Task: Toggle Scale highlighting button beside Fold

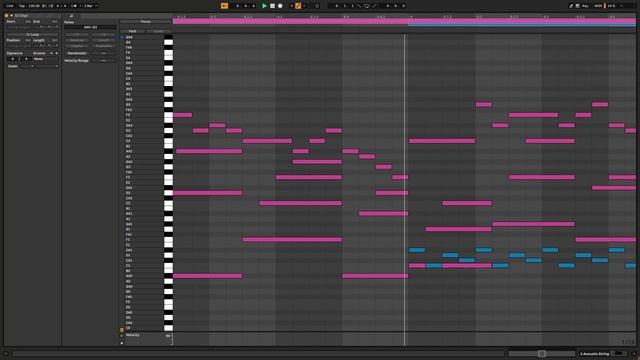Action: pyautogui.click(x=158, y=31)
